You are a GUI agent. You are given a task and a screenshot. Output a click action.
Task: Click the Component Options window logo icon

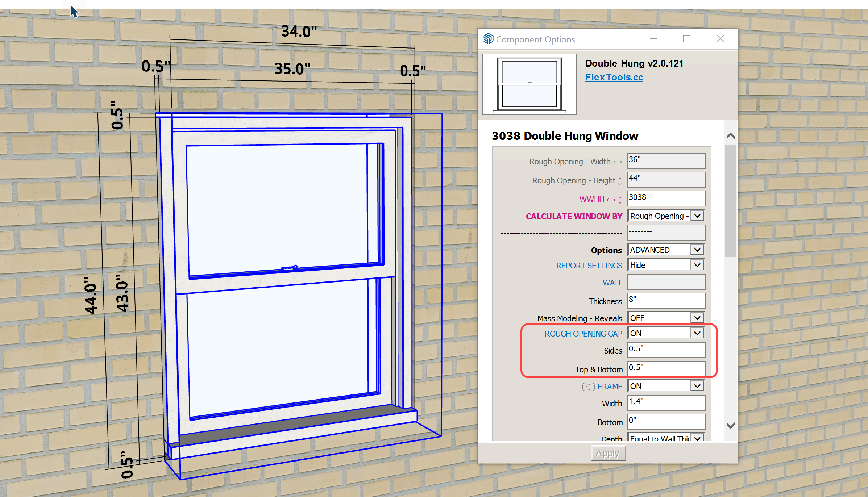tap(489, 39)
